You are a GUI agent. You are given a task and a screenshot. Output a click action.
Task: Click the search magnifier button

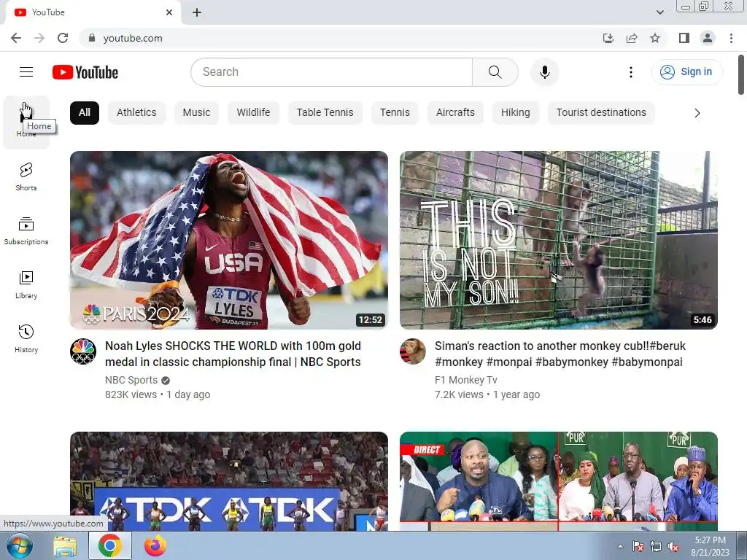tap(495, 72)
